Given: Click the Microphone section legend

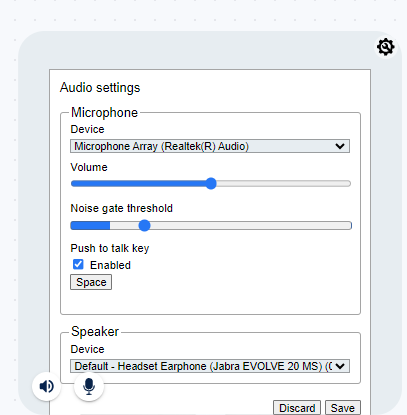Looking at the screenshot, I should (104, 113).
